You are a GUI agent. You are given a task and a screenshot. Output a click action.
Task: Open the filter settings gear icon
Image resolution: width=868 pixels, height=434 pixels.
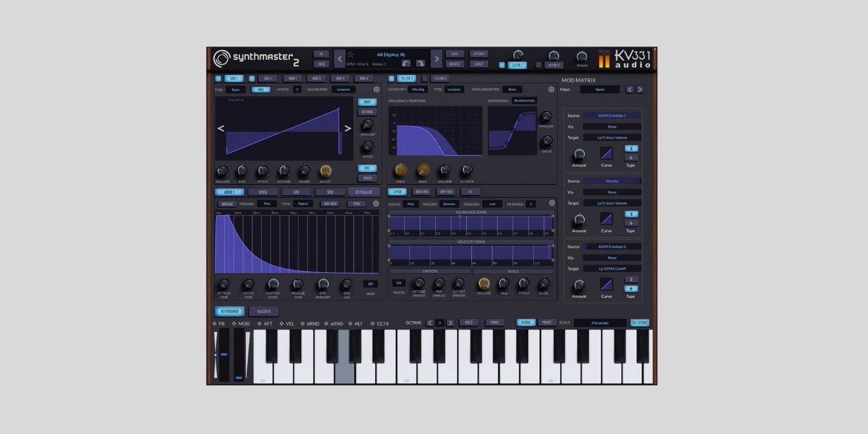[551, 89]
